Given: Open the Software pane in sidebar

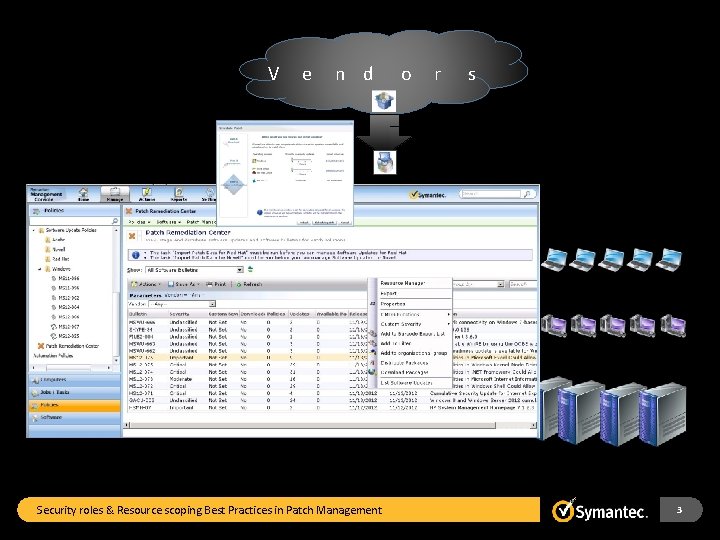Looking at the screenshot, I should [74, 418].
